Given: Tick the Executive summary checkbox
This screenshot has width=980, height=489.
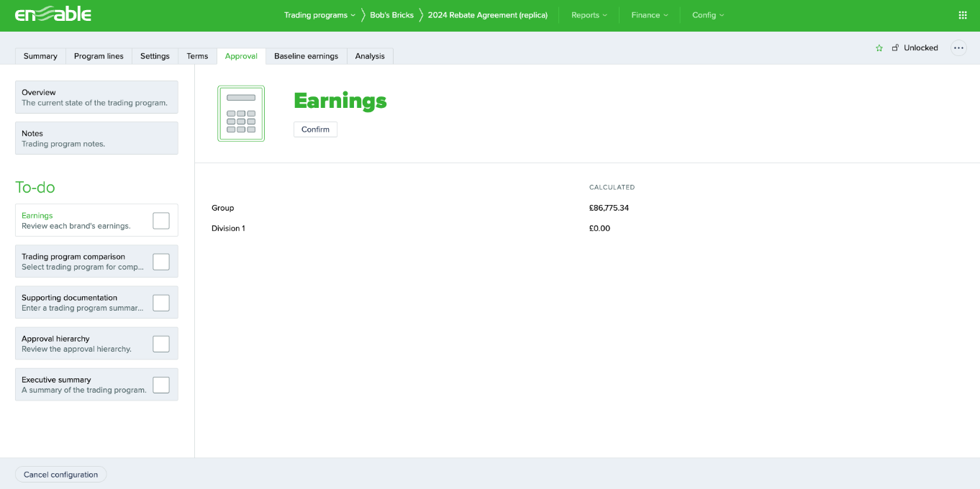Looking at the screenshot, I should tap(161, 385).
